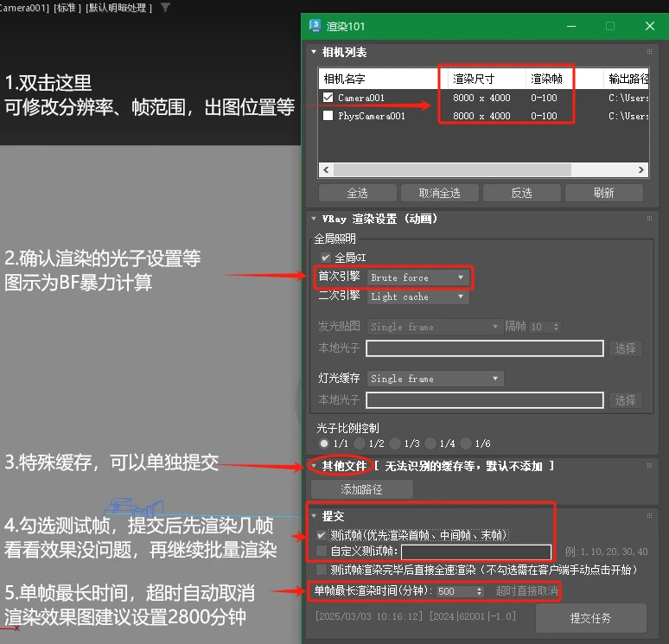
Task: Click the viewport label [默认明暗处理]
Action: coord(118,8)
